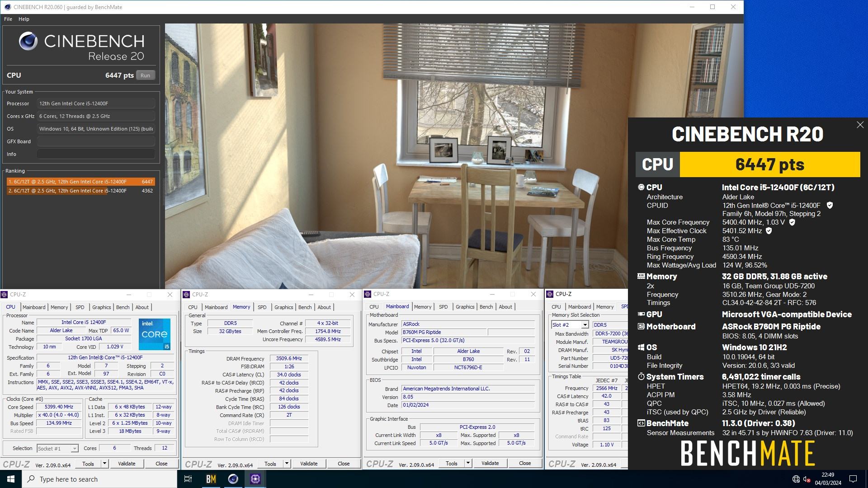Click the CAS# Latency value 34.0 clocks
This screenshot has width=868, height=488.
click(289, 375)
